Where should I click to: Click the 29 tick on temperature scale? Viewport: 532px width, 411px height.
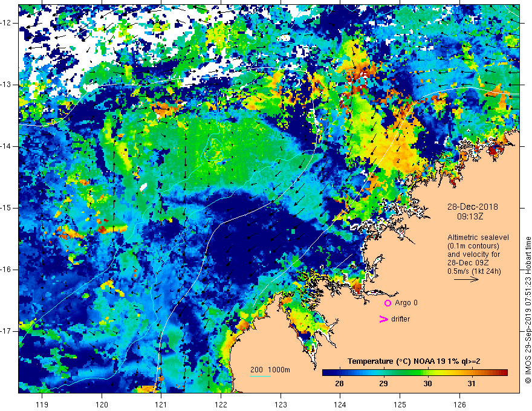383,384
